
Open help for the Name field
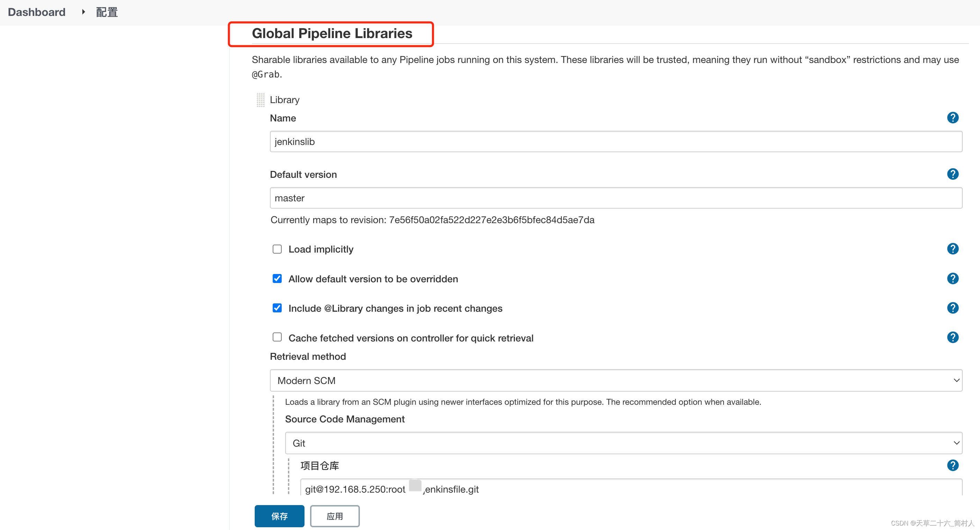point(953,118)
